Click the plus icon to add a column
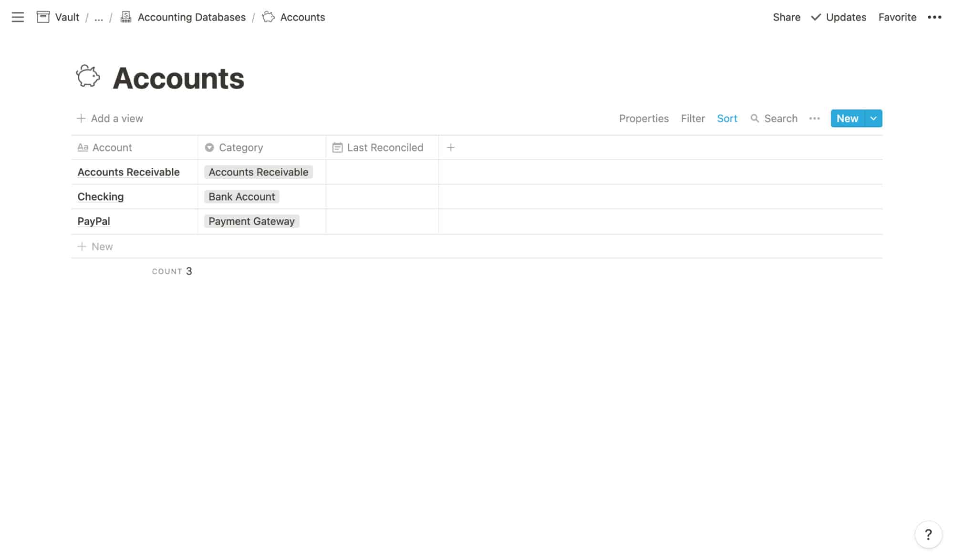The height and width of the screenshot is (560, 954). pos(450,148)
